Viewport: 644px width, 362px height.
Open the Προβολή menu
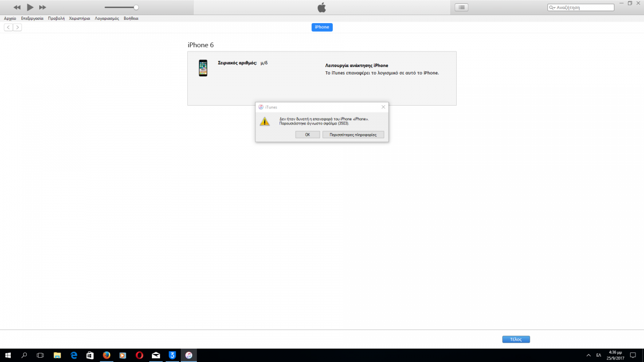click(x=56, y=18)
